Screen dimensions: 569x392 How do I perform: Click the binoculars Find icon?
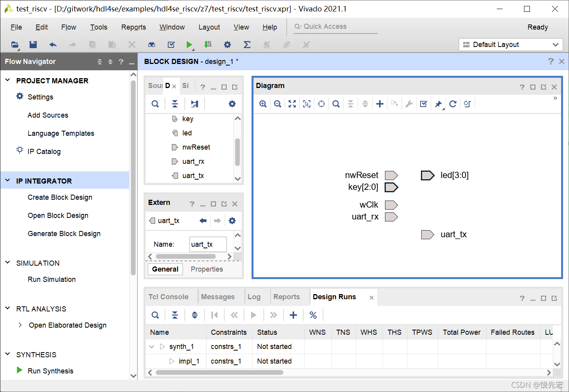[152, 45]
